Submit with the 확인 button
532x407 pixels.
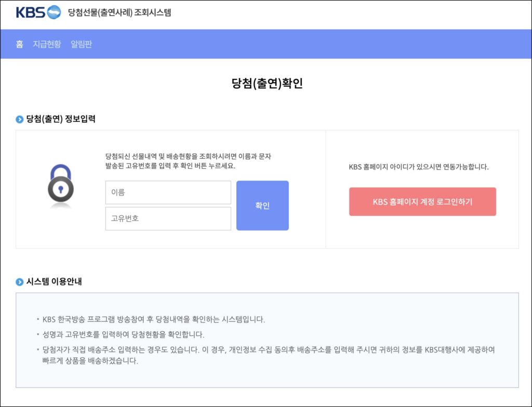click(x=262, y=206)
